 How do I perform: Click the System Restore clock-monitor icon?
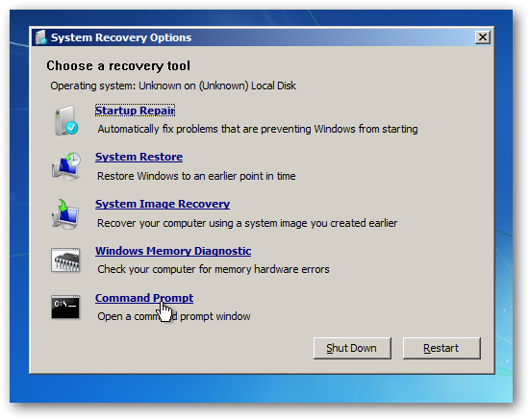(x=66, y=166)
